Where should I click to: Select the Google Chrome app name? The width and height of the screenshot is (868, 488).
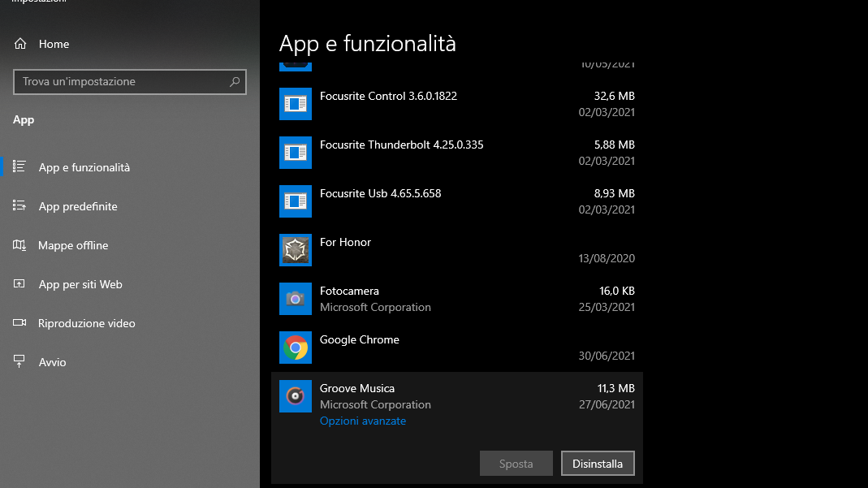[359, 339]
